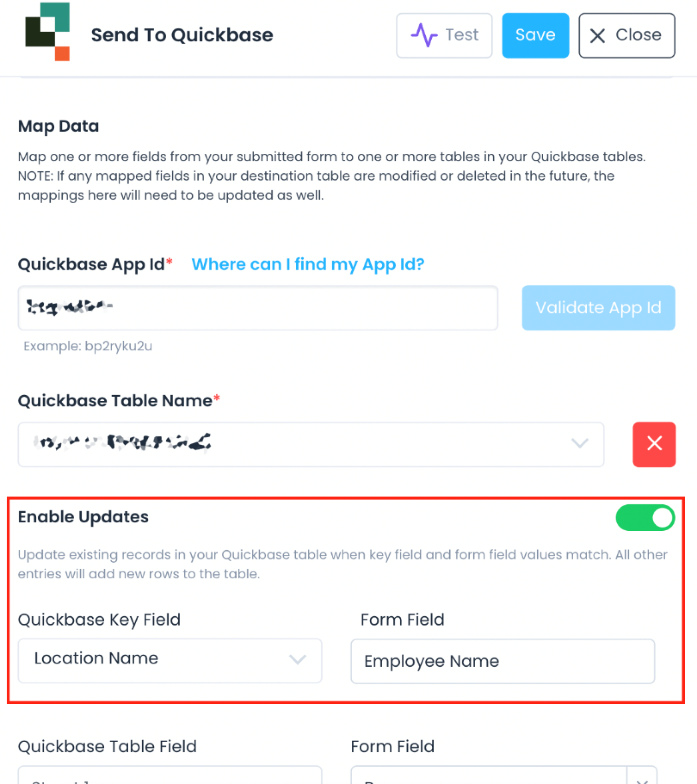Click the Validate App Id button
This screenshot has height=784, width=697.
[x=598, y=308]
